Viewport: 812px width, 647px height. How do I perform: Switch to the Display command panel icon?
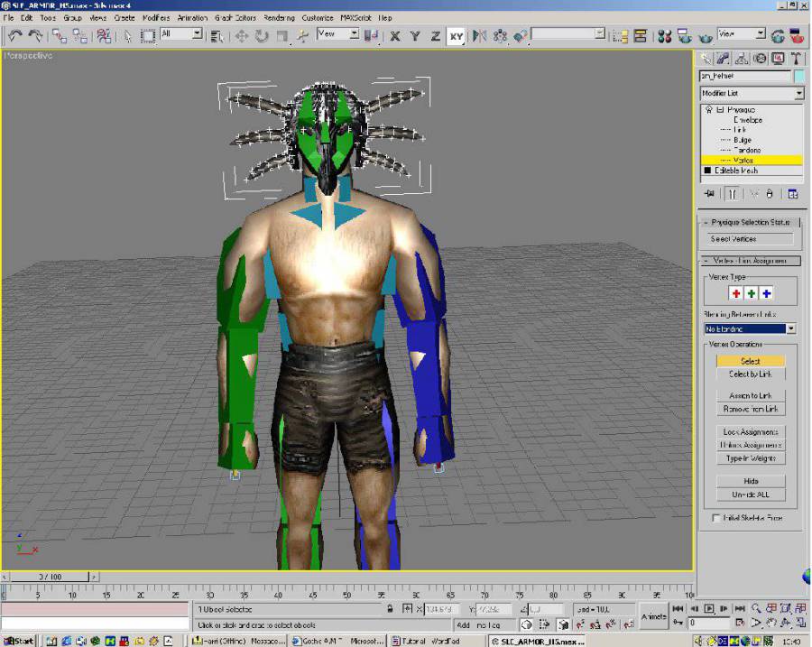click(x=777, y=58)
